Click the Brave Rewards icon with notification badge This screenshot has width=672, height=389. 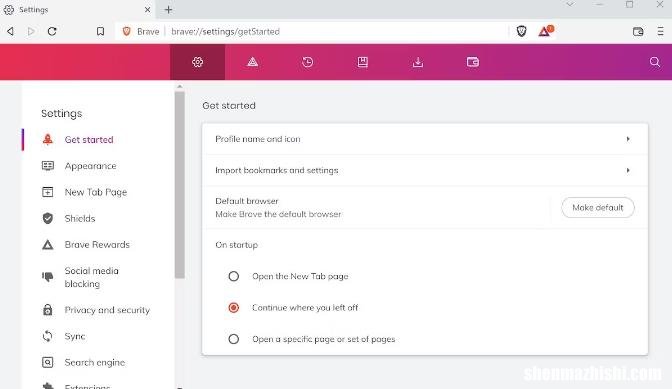pyautogui.click(x=546, y=31)
